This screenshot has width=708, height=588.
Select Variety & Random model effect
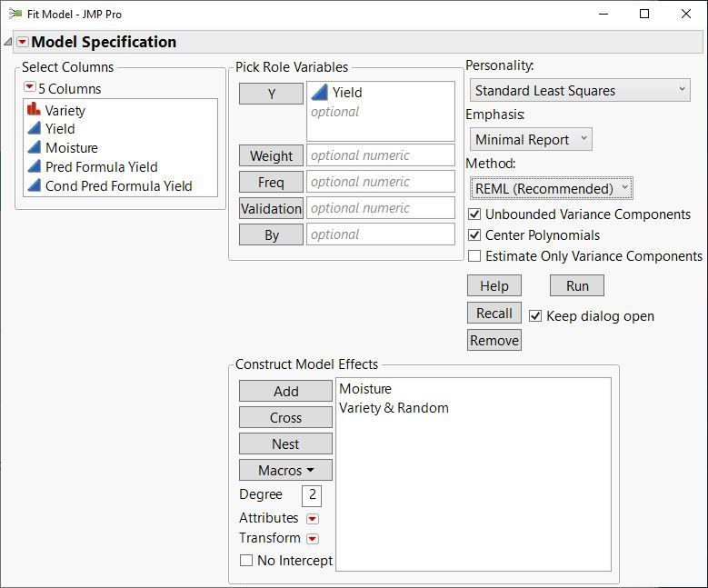click(x=394, y=408)
